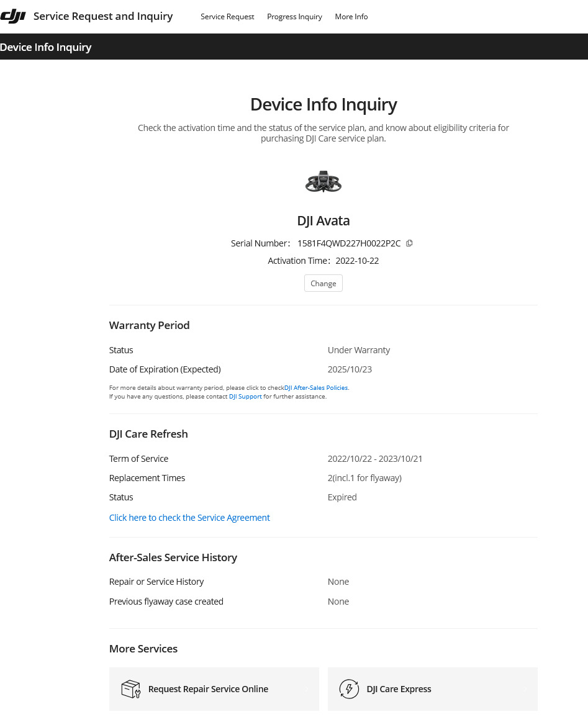Click the Repair or Service History label
The image size is (588, 717).
point(156,582)
